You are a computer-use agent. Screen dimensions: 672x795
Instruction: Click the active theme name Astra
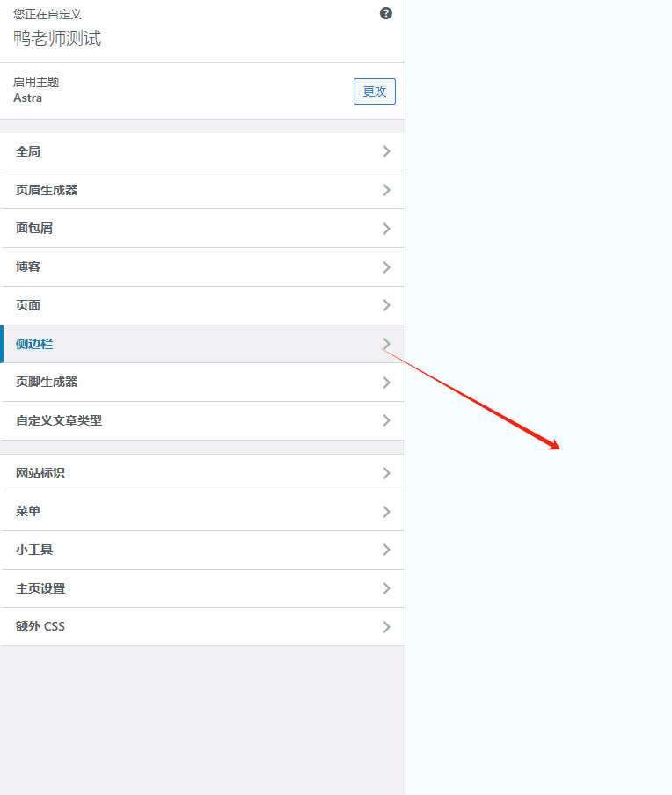28,98
